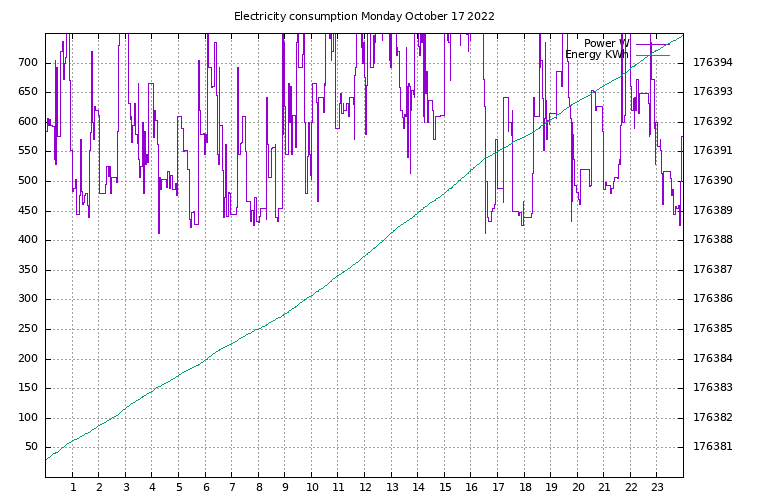
Task: Click hour label 13 on the x-axis
Action: point(392,488)
